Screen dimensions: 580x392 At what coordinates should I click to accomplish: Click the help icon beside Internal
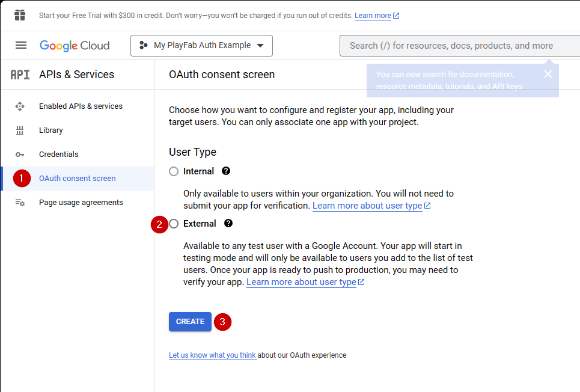225,171
